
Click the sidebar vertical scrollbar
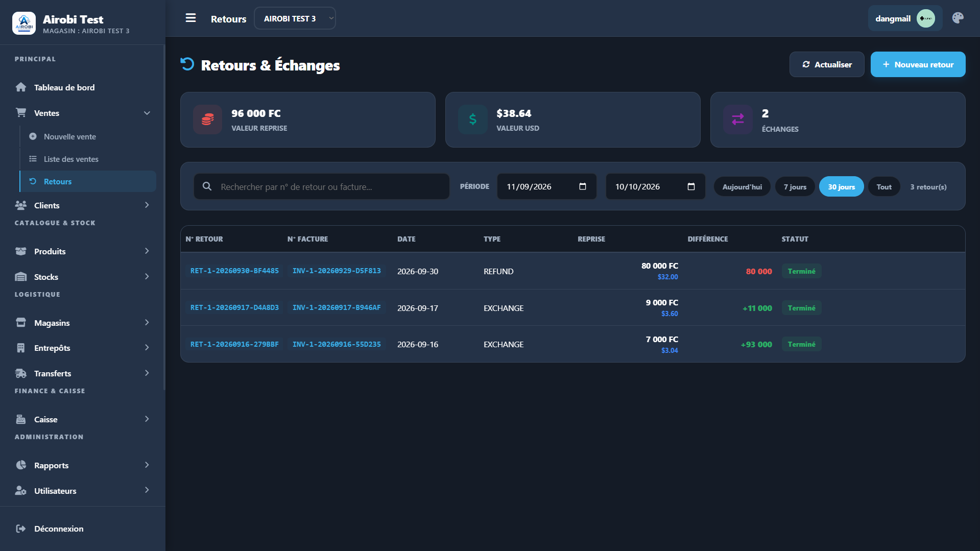[x=164, y=218]
